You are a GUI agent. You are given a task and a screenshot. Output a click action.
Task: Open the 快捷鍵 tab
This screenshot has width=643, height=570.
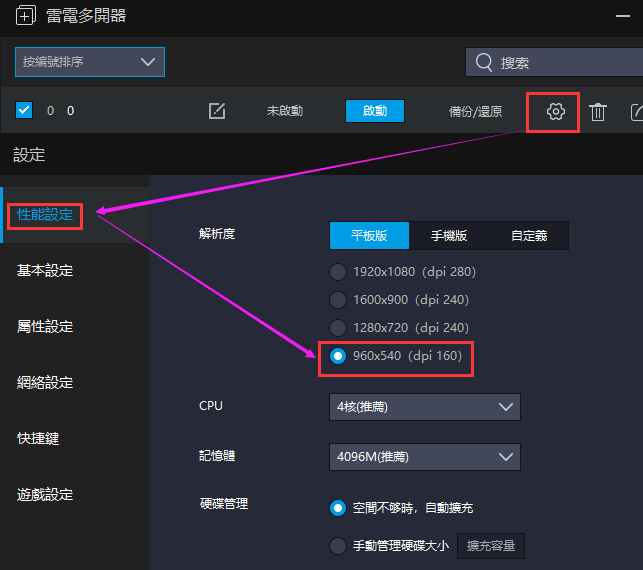pos(38,439)
